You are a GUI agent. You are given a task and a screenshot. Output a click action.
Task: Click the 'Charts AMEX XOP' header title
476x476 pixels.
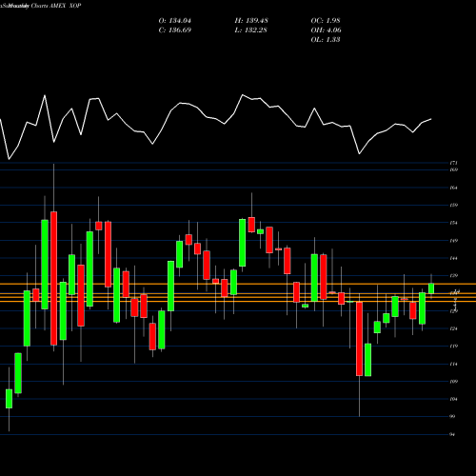[56, 6]
